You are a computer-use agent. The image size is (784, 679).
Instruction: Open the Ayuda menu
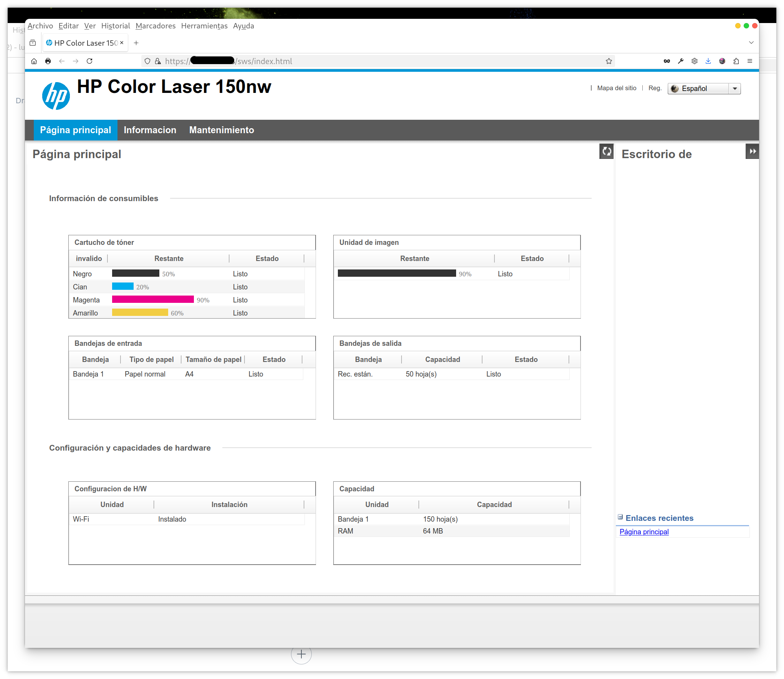243,26
